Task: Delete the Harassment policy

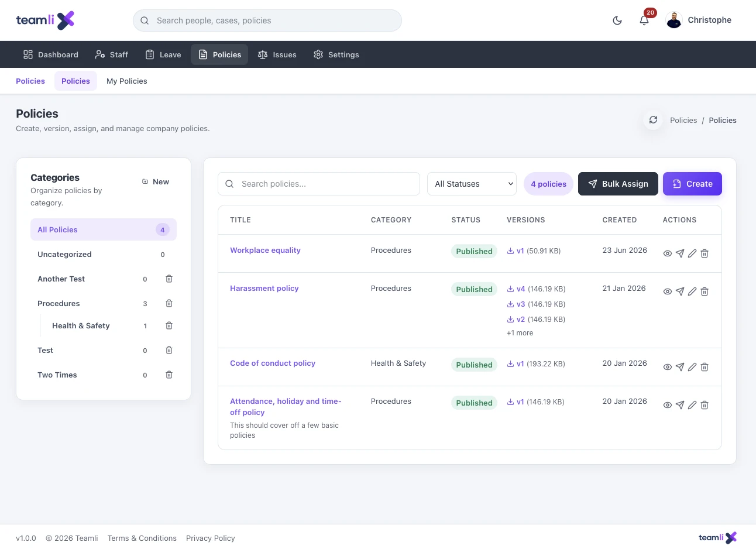Action: coord(705,291)
